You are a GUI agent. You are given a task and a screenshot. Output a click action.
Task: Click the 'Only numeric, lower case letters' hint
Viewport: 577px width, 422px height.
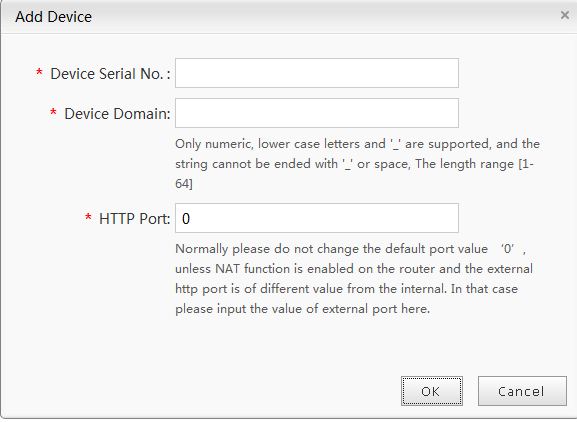point(357,144)
